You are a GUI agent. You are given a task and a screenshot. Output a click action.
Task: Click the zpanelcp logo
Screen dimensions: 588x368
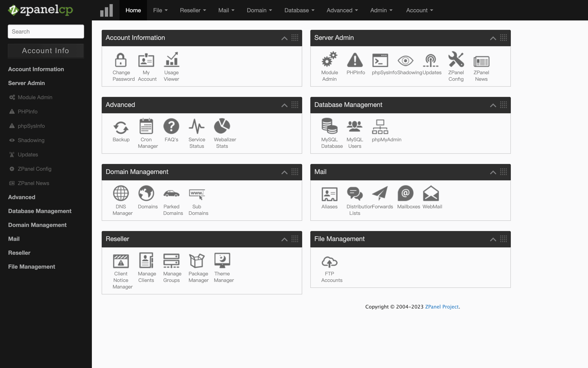pyautogui.click(x=40, y=10)
